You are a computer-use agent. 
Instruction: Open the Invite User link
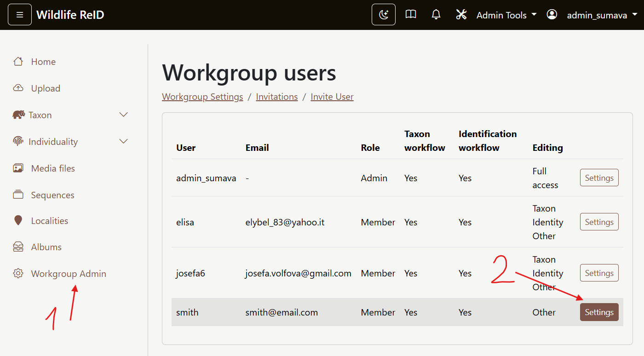click(x=332, y=97)
